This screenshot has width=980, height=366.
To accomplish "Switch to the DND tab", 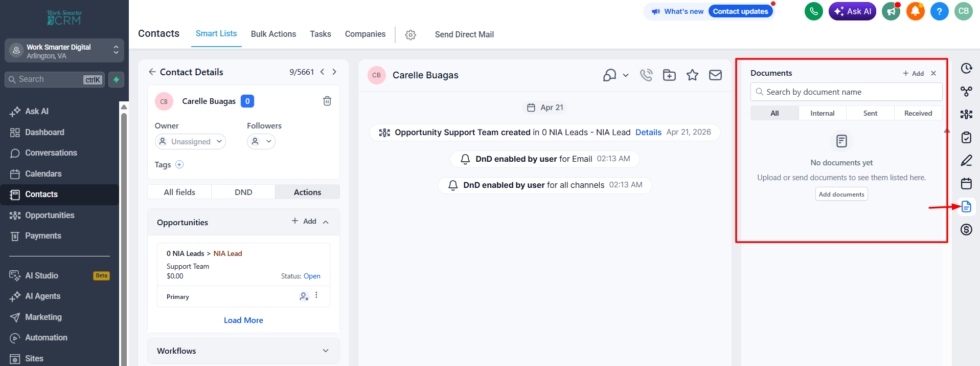I will pos(243,192).
